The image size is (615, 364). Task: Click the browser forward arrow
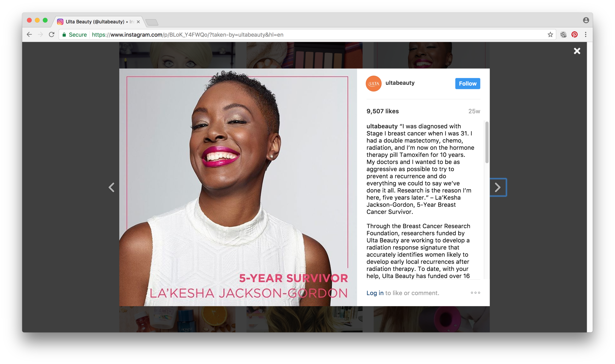[x=40, y=35]
